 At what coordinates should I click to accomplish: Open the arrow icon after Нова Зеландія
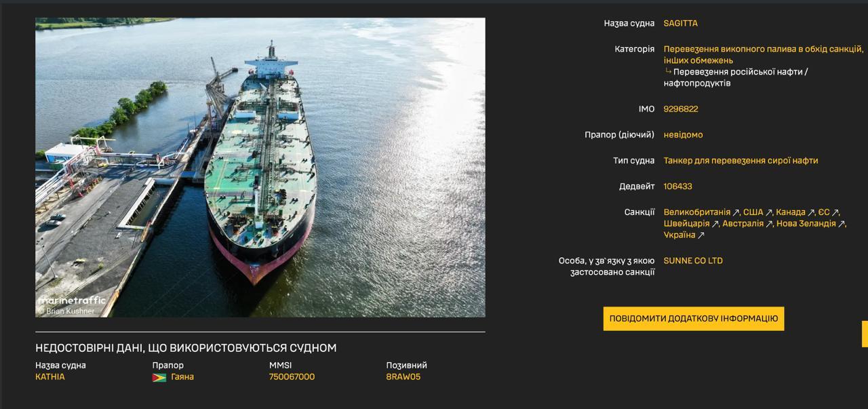click(x=842, y=224)
